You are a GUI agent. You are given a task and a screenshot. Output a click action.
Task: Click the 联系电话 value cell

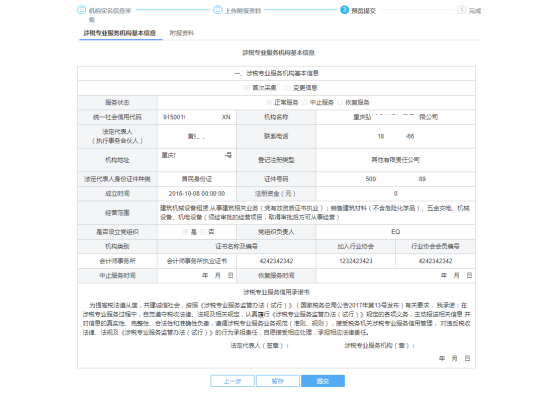(x=396, y=136)
